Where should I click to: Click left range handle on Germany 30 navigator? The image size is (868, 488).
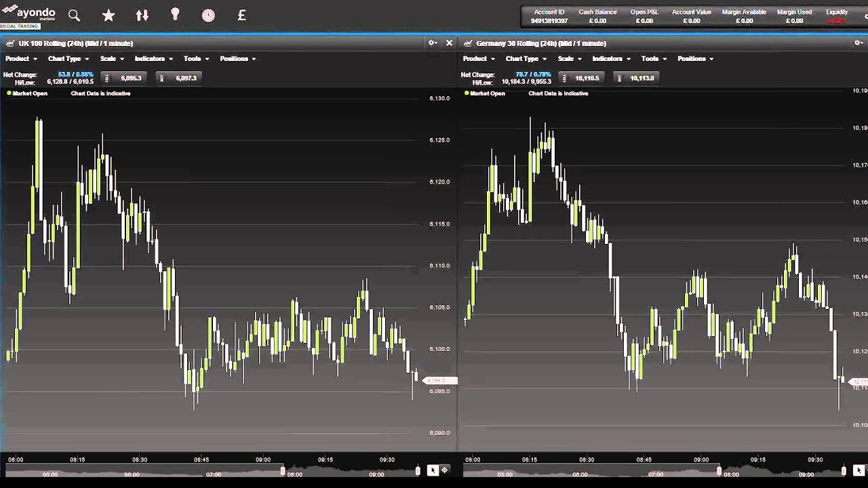pos(719,470)
